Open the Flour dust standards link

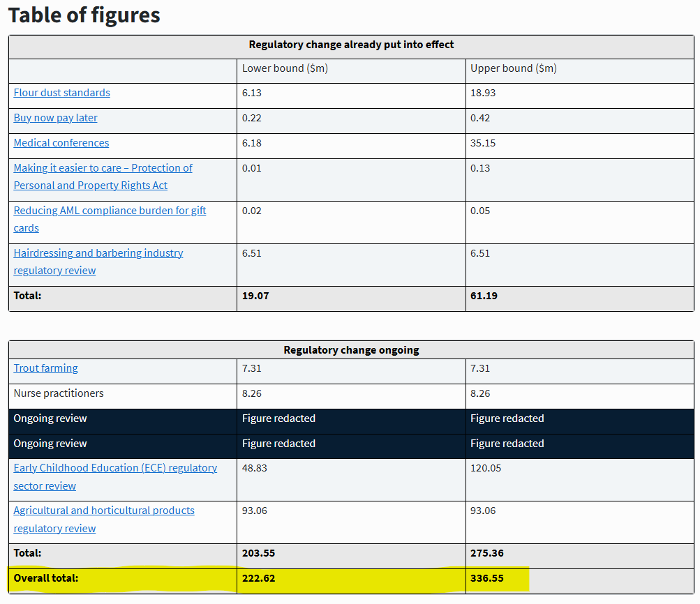[x=61, y=93]
